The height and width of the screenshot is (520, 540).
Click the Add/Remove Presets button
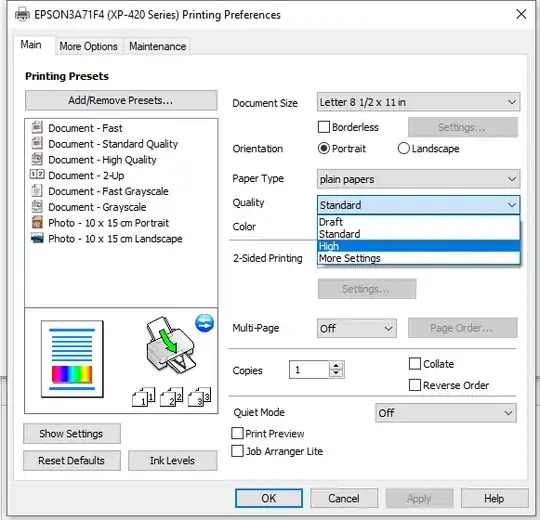click(121, 100)
